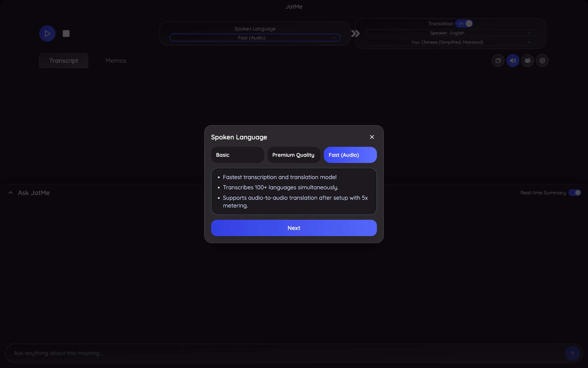The width and height of the screenshot is (588, 368).
Task: Toggle the speaker audio icon
Action: (x=513, y=61)
